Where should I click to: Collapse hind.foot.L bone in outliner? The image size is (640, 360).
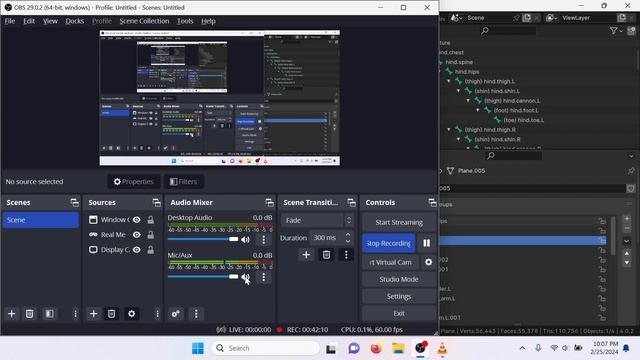point(478,110)
